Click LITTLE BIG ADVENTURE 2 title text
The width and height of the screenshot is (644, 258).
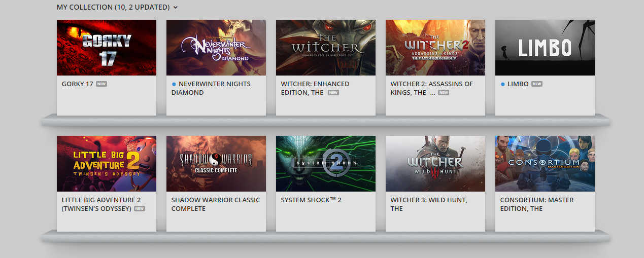coord(101,204)
